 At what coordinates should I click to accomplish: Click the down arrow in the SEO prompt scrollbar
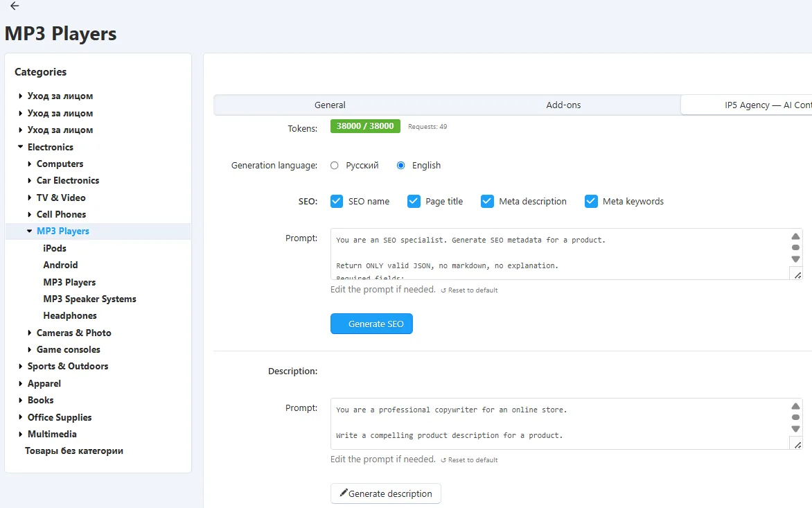point(795,259)
